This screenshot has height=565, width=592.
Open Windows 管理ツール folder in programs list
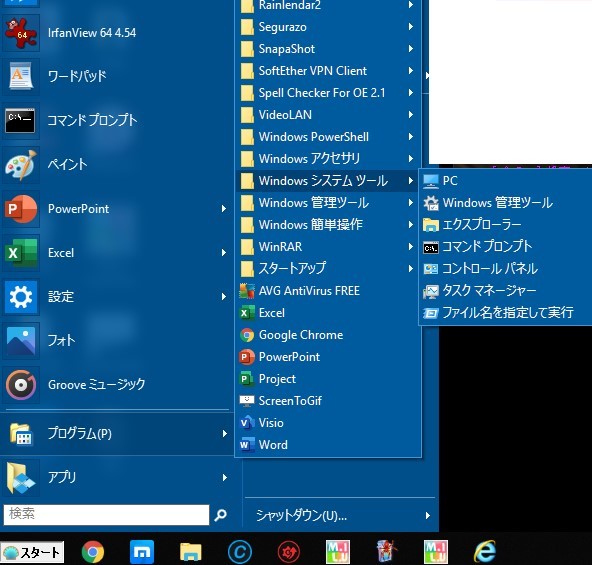tap(328, 203)
